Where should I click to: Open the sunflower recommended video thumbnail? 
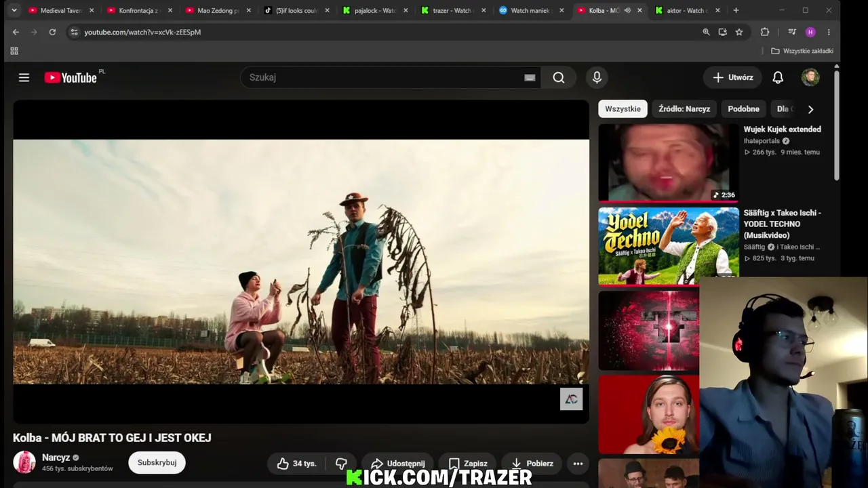[648, 414]
